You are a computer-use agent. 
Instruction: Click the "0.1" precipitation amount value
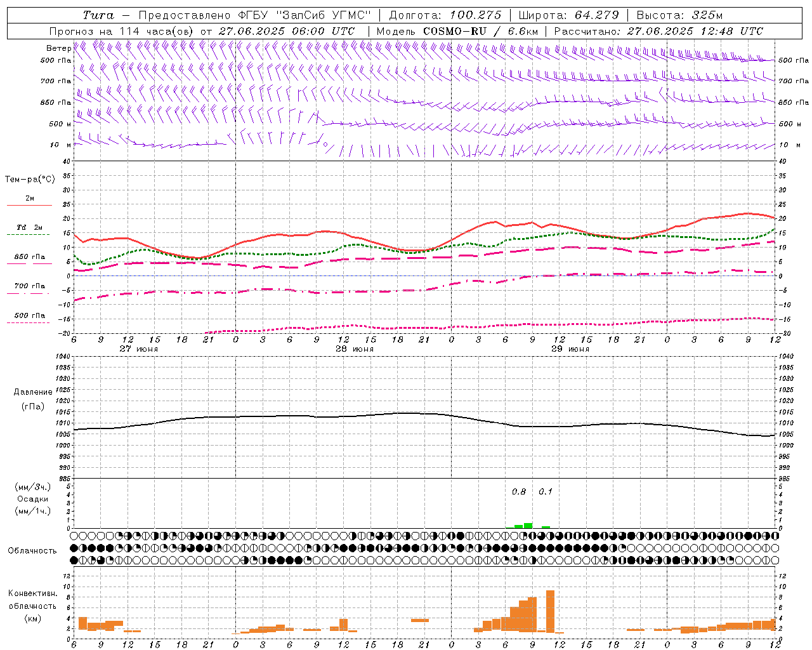tap(546, 491)
